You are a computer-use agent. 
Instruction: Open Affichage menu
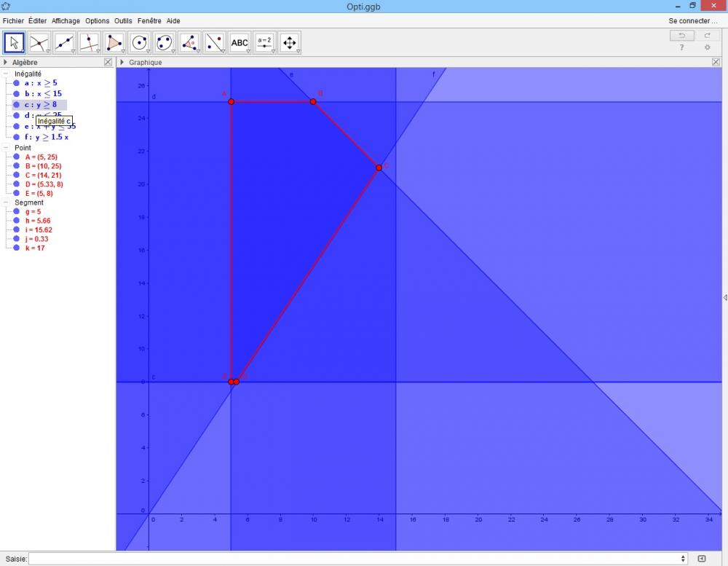click(66, 21)
